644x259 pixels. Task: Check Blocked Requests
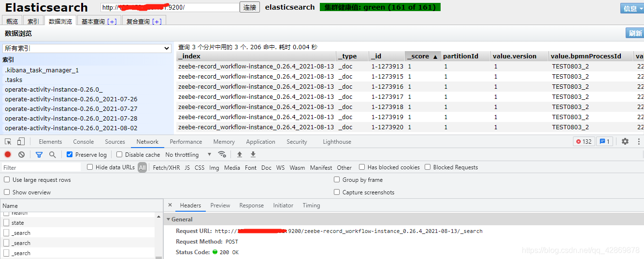[x=428, y=167]
